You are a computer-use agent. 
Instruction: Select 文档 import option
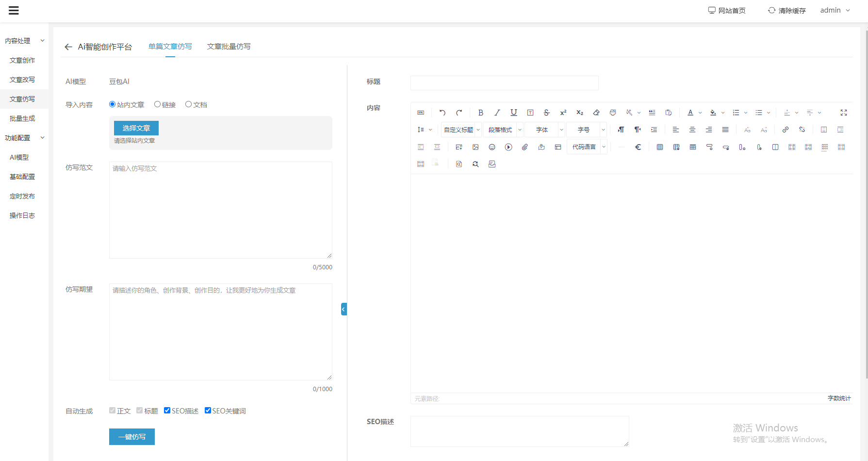(188, 104)
